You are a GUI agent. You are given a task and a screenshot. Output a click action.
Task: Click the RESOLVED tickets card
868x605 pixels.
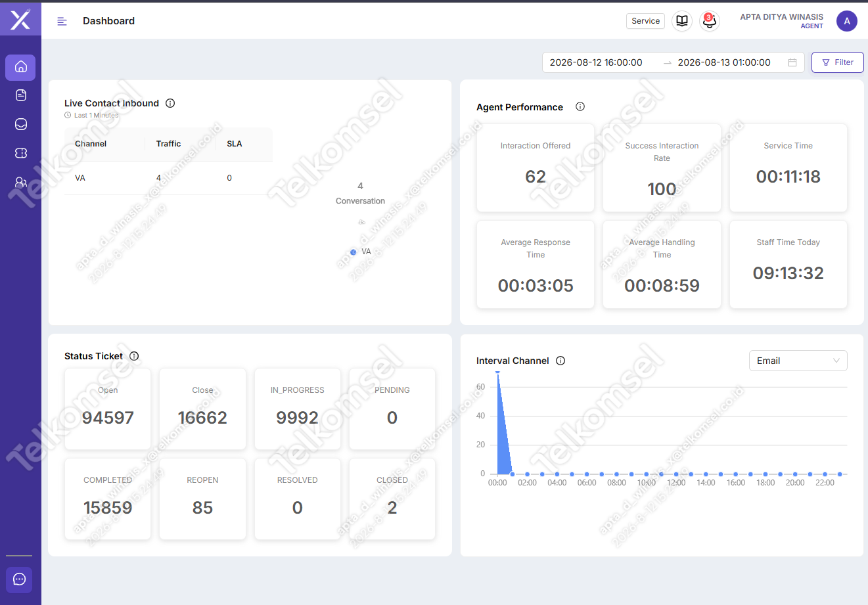click(x=298, y=499)
